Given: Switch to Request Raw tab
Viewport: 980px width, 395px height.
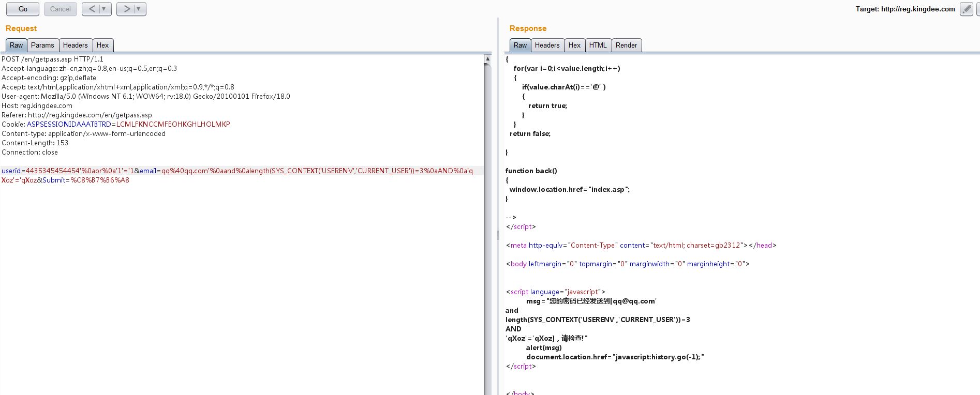Looking at the screenshot, I should (16, 45).
